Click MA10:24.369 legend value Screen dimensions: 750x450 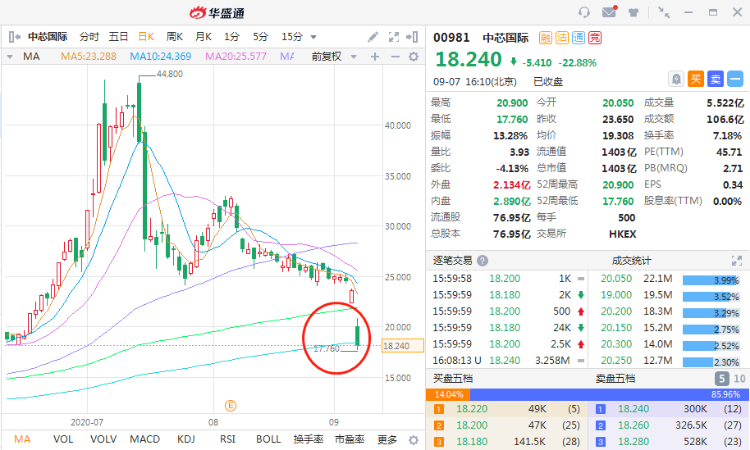point(161,57)
